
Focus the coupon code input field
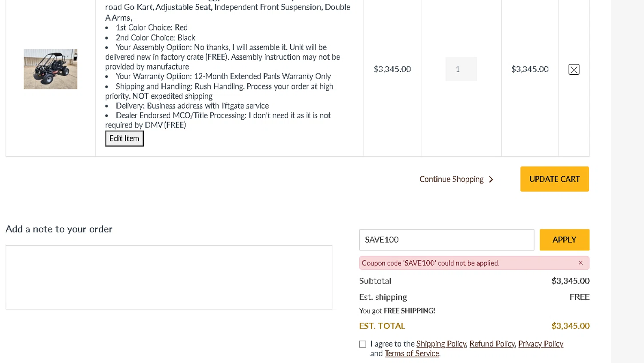pyautogui.click(x=447, y=240)
